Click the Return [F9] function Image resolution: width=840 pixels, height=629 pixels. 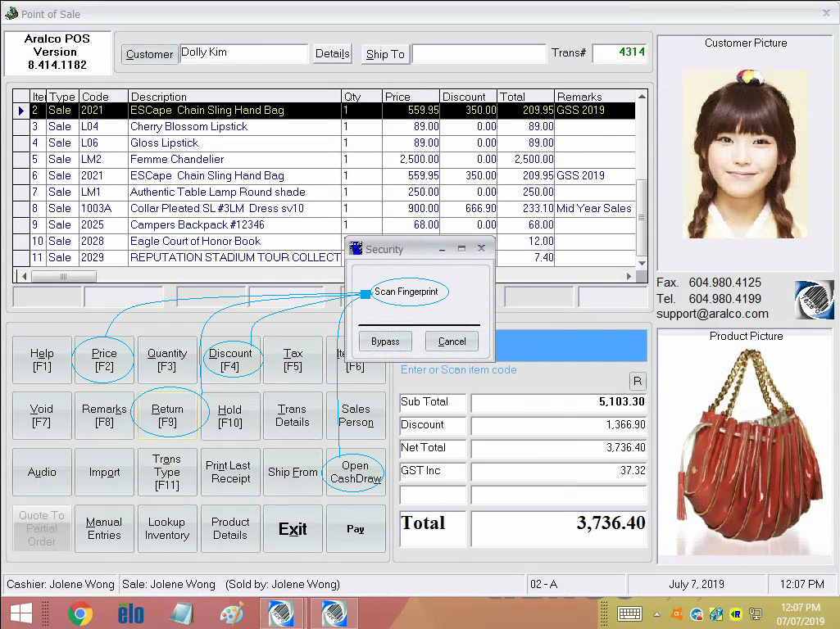point(167,415)
